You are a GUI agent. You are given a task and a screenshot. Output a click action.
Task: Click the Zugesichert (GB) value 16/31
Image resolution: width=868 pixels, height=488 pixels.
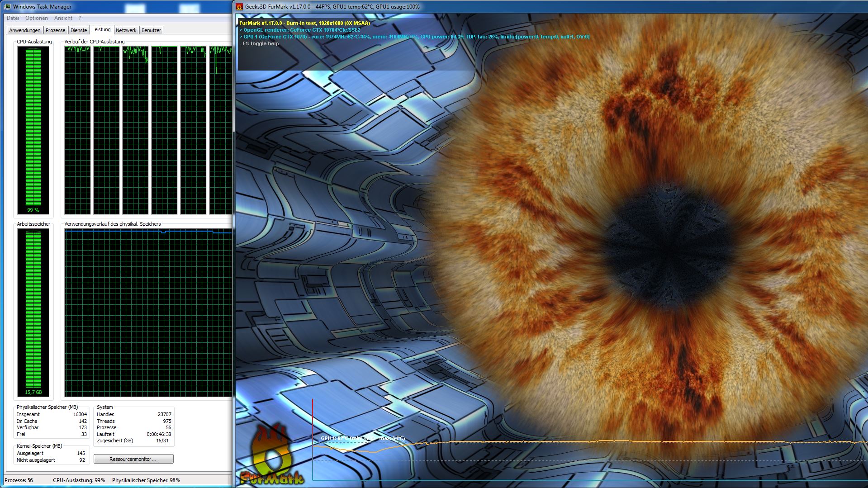tap(162, 441)
